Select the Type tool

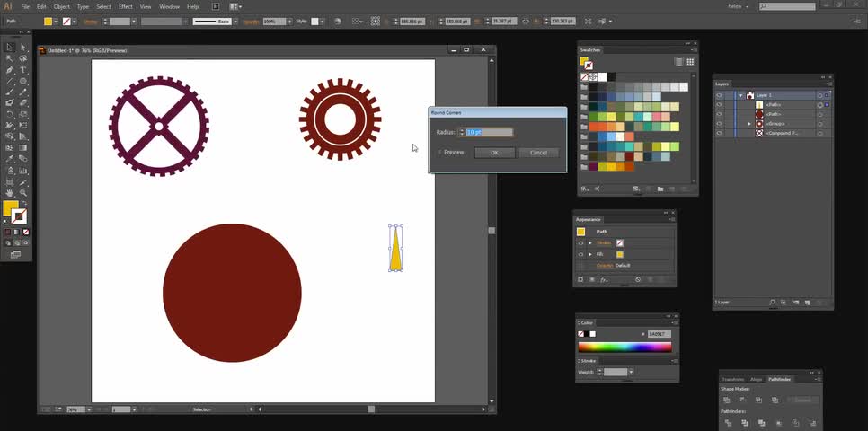pyautogui.click(x=23, y=70)
